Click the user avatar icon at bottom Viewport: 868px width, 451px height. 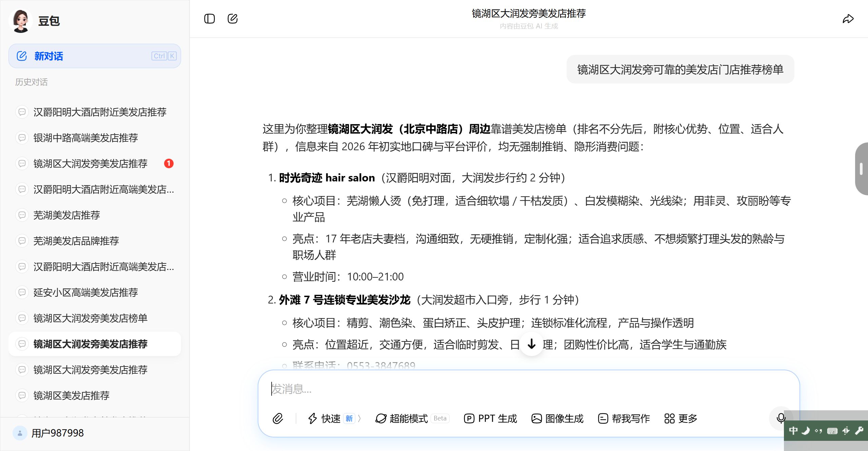[20, 433]
